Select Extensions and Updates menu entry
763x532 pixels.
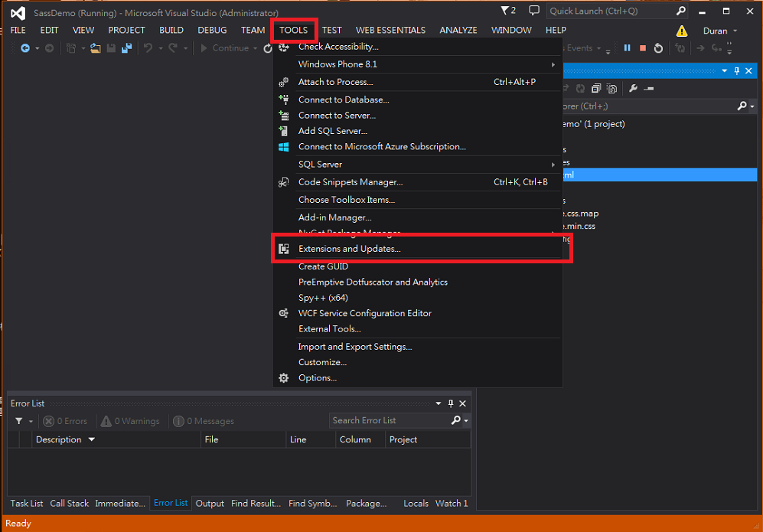[418, 249]
